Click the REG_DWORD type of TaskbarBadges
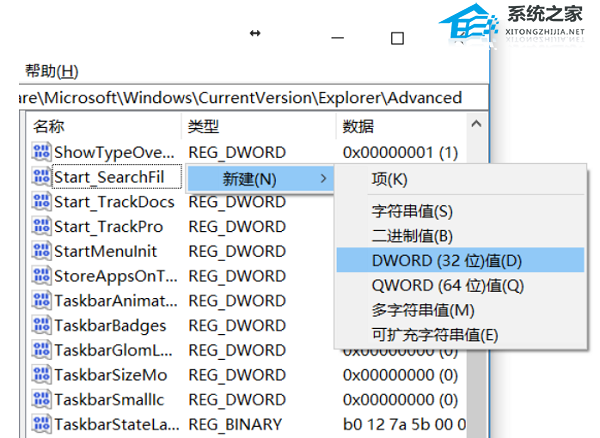Screen dimensions: 600x438 pos(237,326)
